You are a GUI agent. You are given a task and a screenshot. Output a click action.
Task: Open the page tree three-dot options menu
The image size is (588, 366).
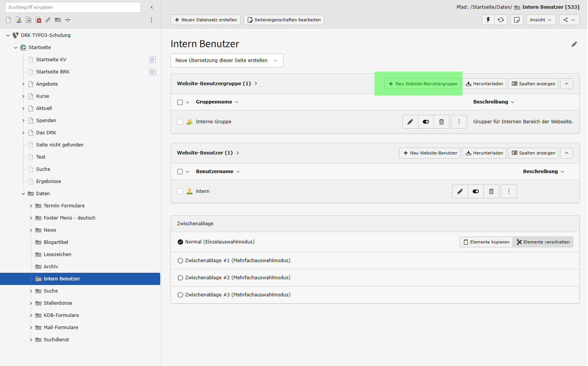pos(151,20)
